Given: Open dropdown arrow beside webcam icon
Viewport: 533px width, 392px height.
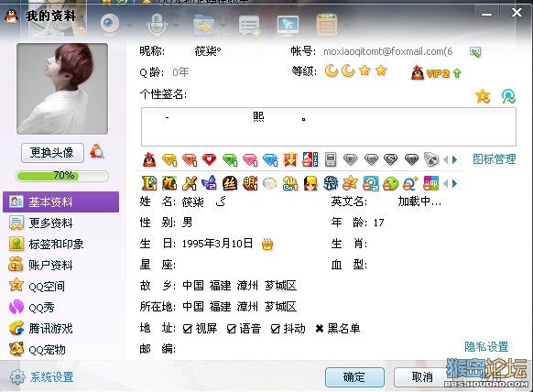Looking at the screenshot, I should 129,26.
